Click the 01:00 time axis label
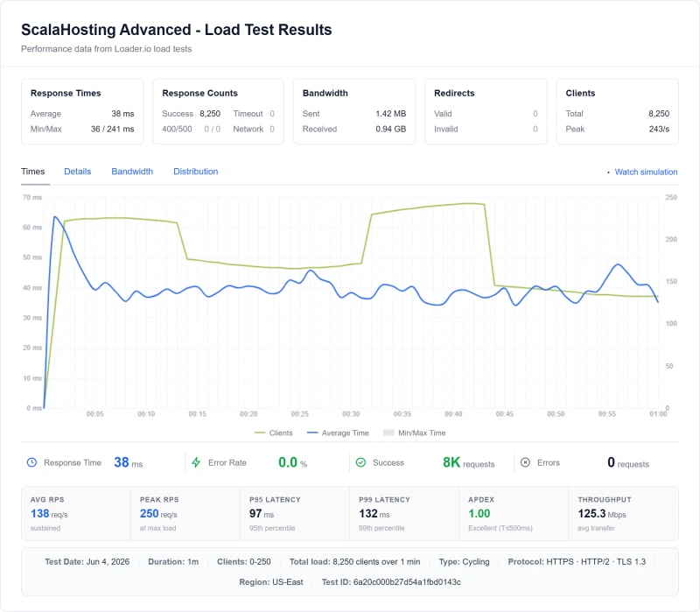 click(x=658, y=414)
